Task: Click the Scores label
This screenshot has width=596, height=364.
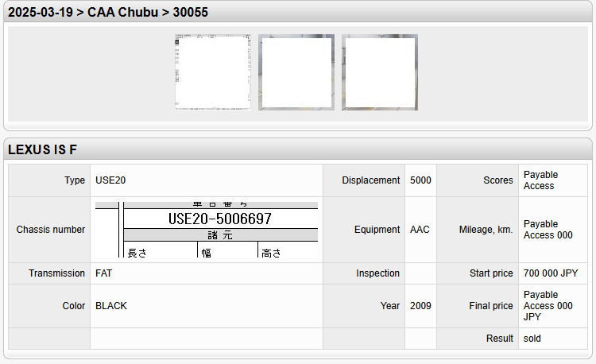Action: [498, 180]
